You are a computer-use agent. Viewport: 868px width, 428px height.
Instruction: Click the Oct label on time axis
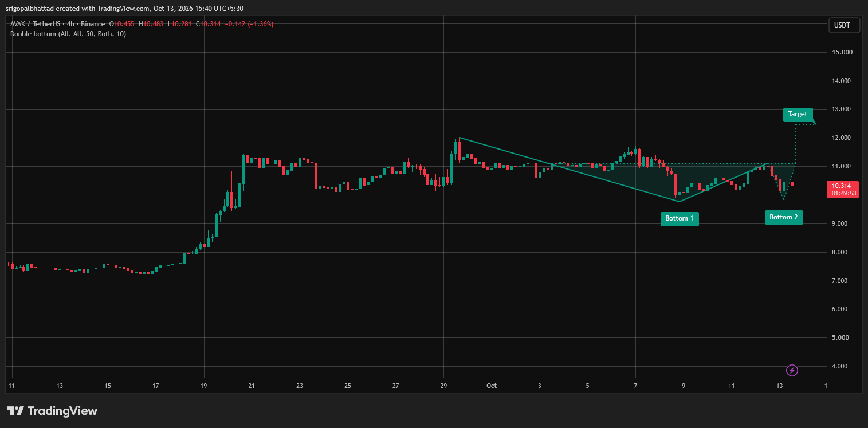pyautogui.click(x=491, y=386)
